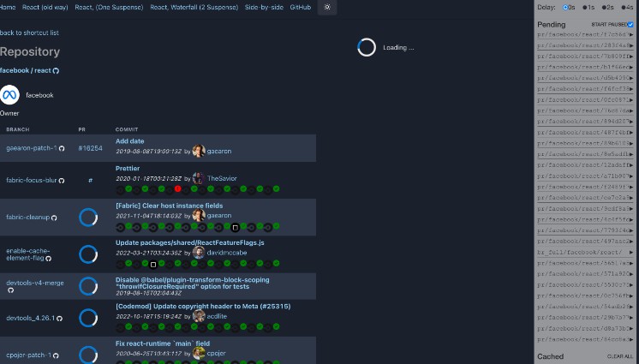This screenshot has height=364, width=639.
Task: Click acdlite's avatar in Codemod commit
Action: [x=199, y=316]
